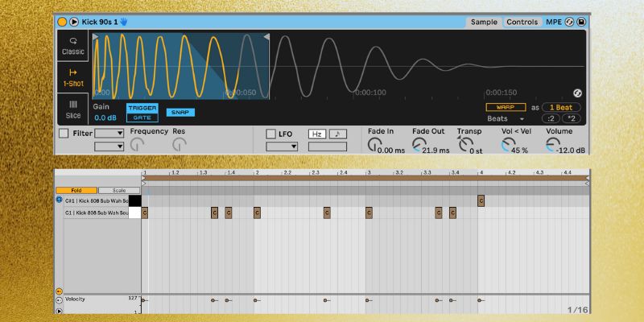Toggle the Scale button

(119, 191)
